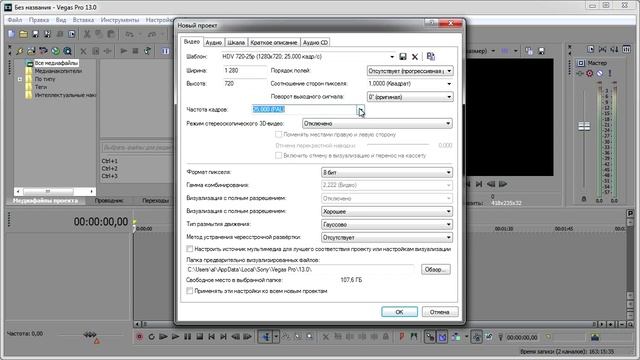Click the playback rate slider near Частота

tap(90, 335)
